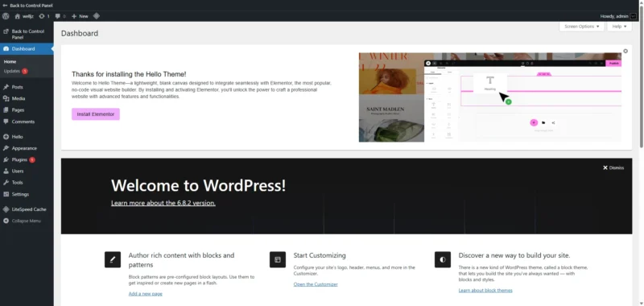Screen dimensions: 644x306
Task: Click the Posts pin icon in sidebar
Action: [x=6, y=87]
